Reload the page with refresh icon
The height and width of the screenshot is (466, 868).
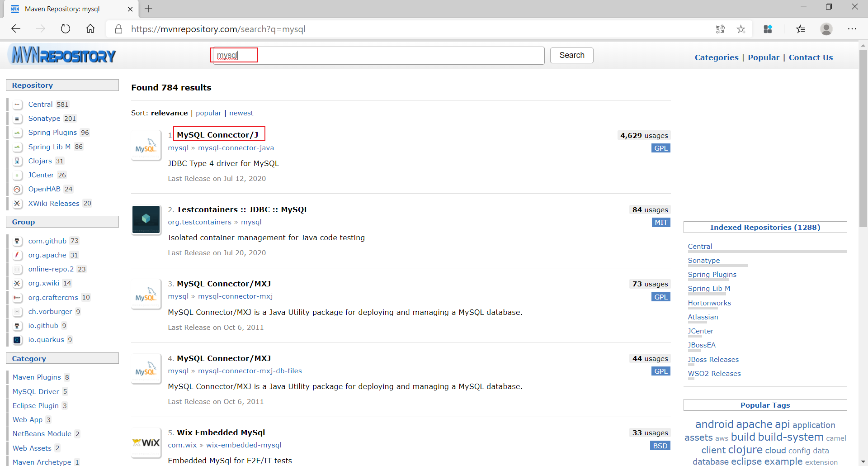pyautogui.click(x=66, y=29)
